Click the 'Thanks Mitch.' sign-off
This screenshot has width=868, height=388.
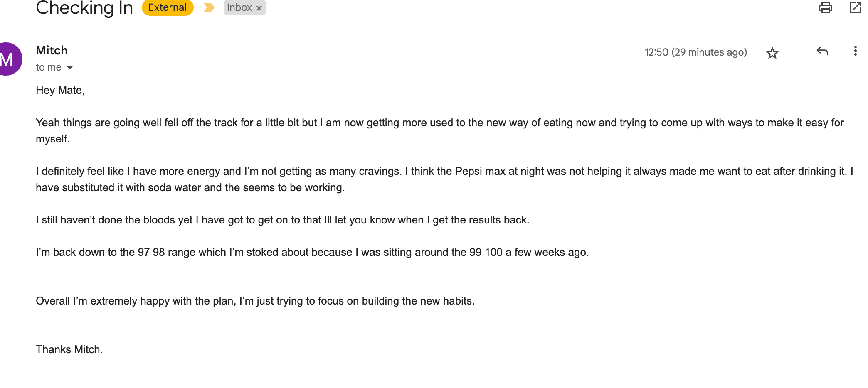click(69, 349)
